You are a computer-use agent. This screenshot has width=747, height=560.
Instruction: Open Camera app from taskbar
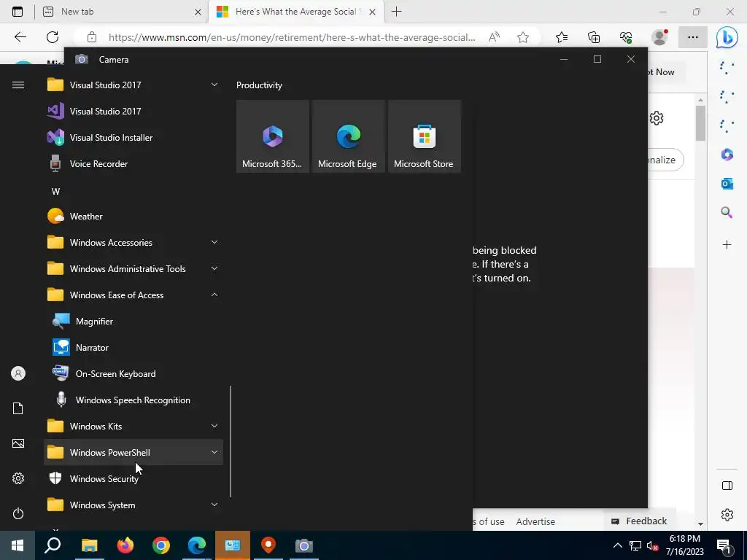[304, 545]
